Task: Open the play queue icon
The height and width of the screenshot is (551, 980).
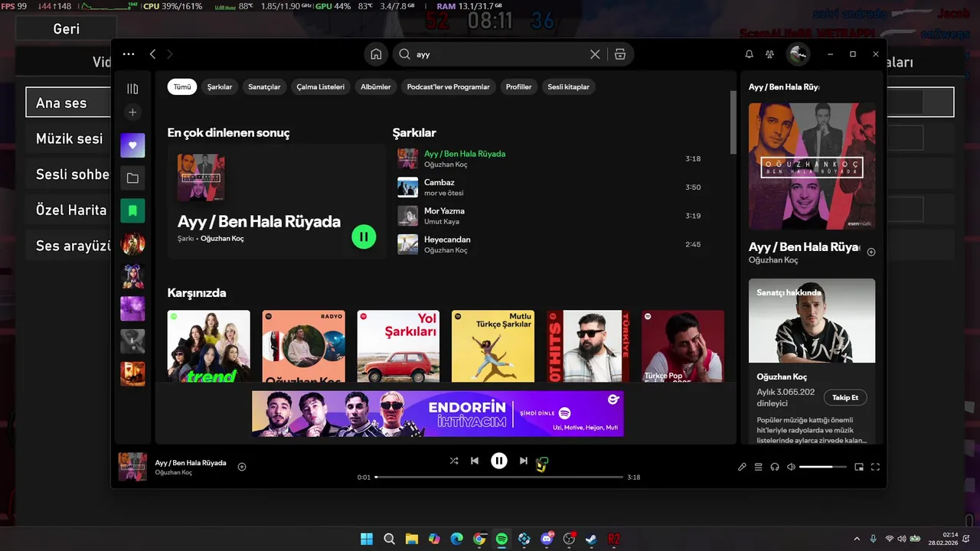Action: coord(759,467)
